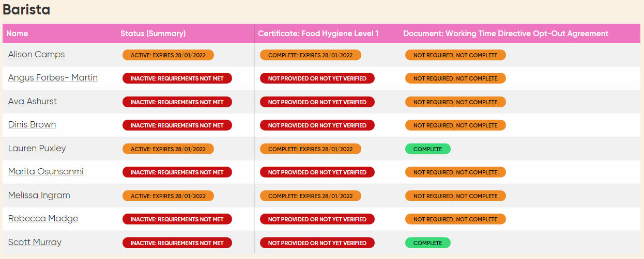Open Rebecca Madge profile link
This screenshot has width=644, height=259.
point(43,219)
